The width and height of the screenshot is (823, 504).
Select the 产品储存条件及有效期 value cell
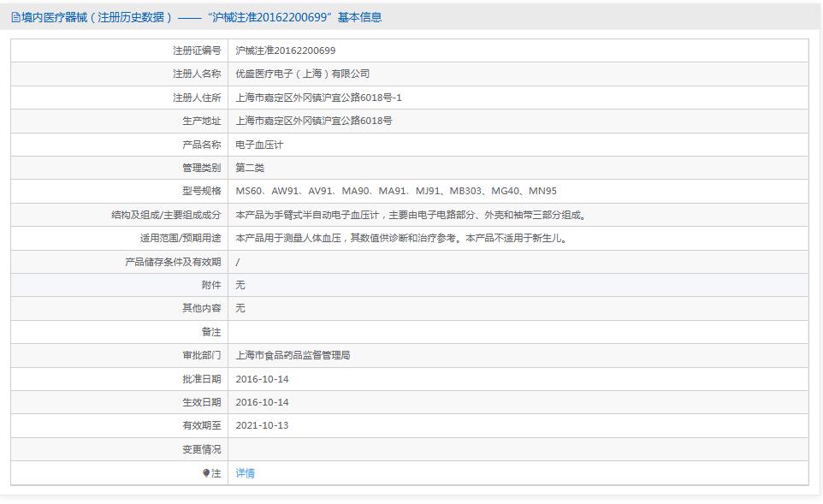[x=239, y=262]
